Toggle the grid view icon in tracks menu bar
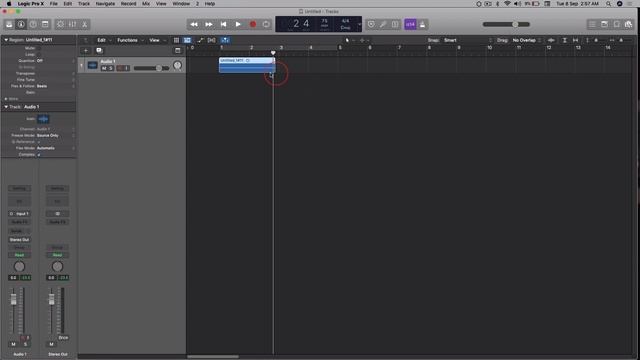This screenshot has width=640, height=360. [176, 40]
